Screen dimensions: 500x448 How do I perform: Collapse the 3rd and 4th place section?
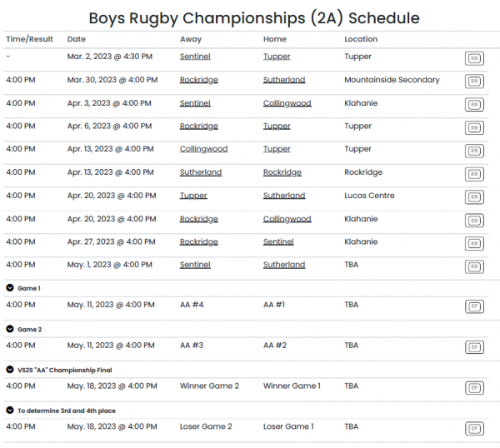pyautogui.click(x=10, y=410)
